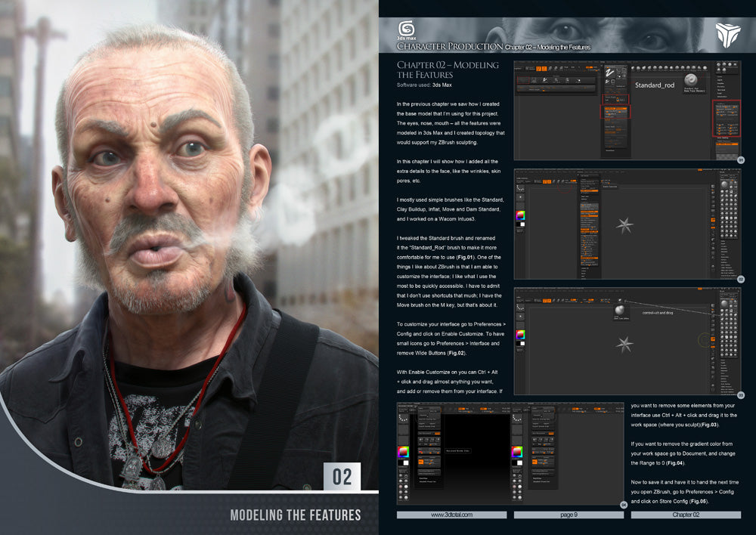Image resolution: width=756 pixels, height=535 pixels.
Task: Open the Preferences menu in Fig.02
Action: pos(581,172)
